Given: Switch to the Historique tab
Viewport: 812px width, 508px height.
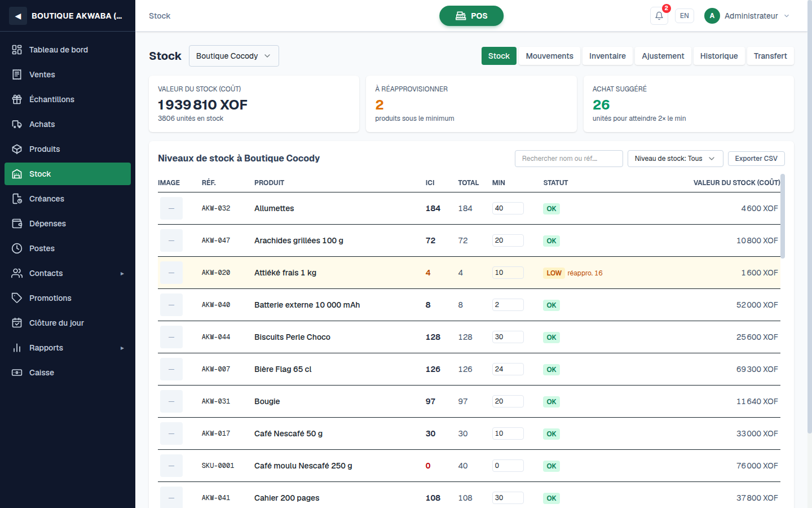Looking at the screenshot, I should [x=719, y=56].
